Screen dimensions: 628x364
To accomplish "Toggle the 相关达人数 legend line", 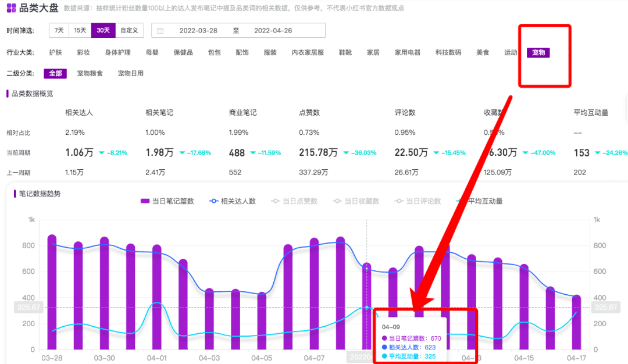I will (232, 201).
